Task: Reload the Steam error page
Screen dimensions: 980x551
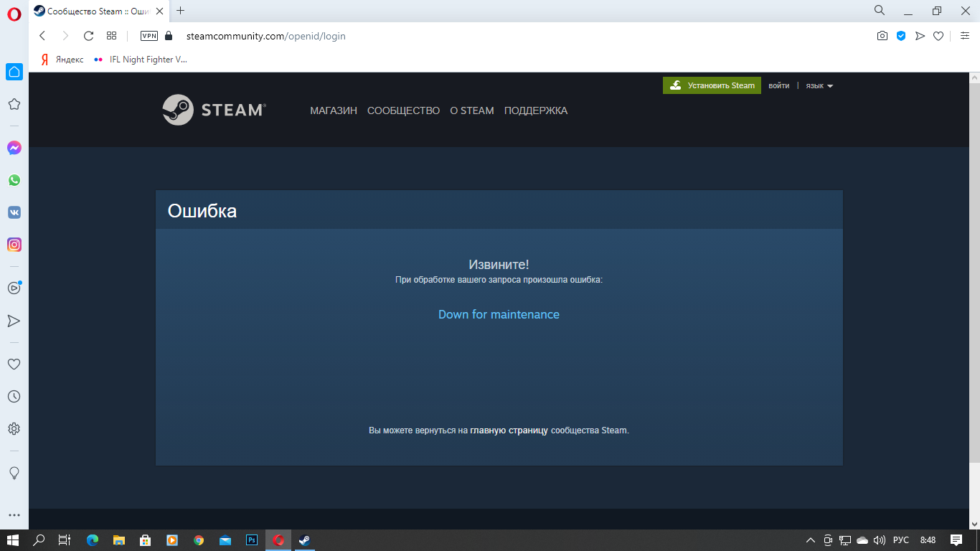Action: tap(88, 36)
